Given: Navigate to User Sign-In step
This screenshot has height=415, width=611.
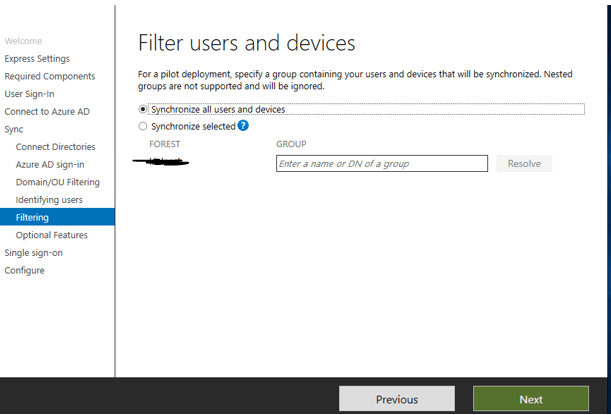Looking at the screenshot, I should pyautogui.click(x=29, y=94).
